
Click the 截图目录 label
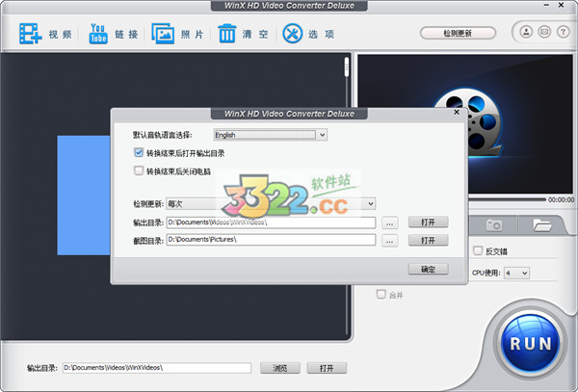click(x=147, y=241)
